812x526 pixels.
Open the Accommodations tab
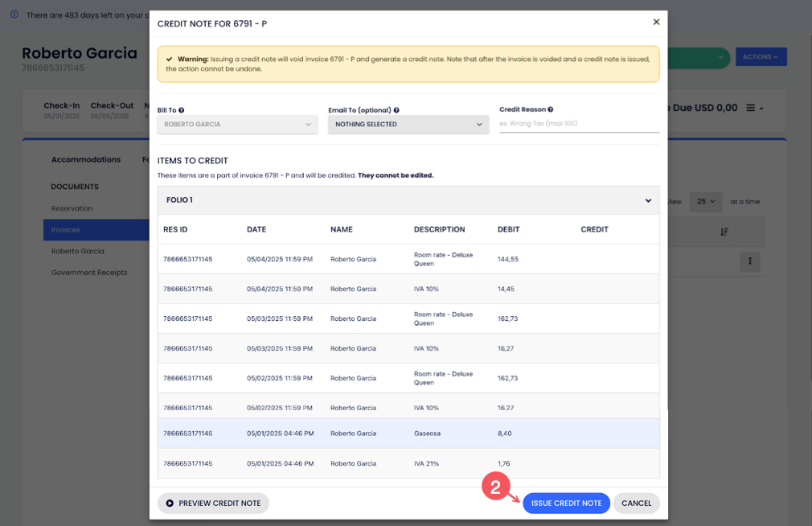click(86, 159)
